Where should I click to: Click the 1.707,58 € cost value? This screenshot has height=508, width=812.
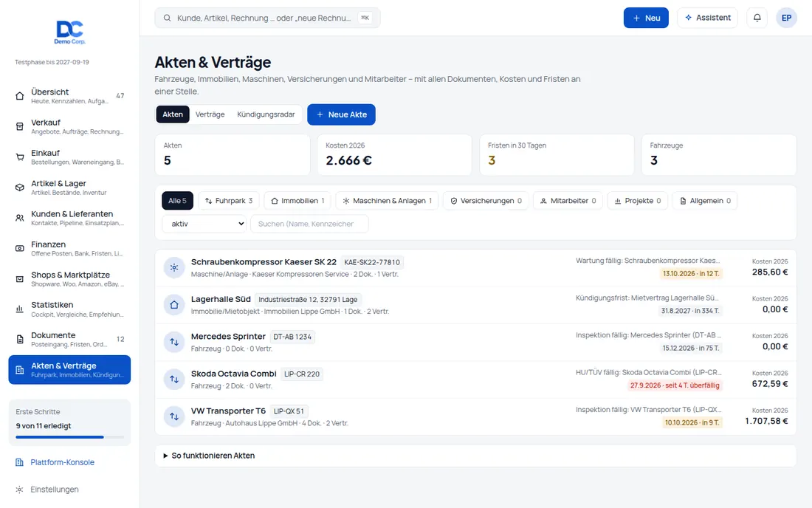click(x=766, y=421)
